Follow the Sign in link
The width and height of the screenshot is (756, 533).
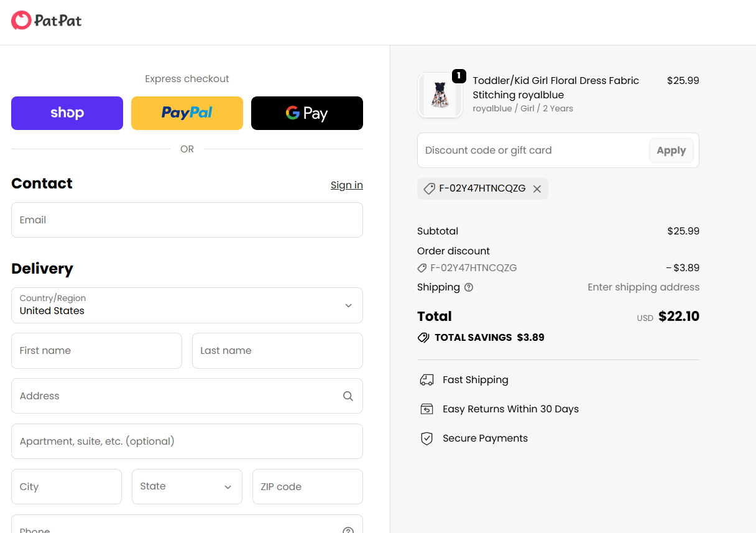coord(347,185)
